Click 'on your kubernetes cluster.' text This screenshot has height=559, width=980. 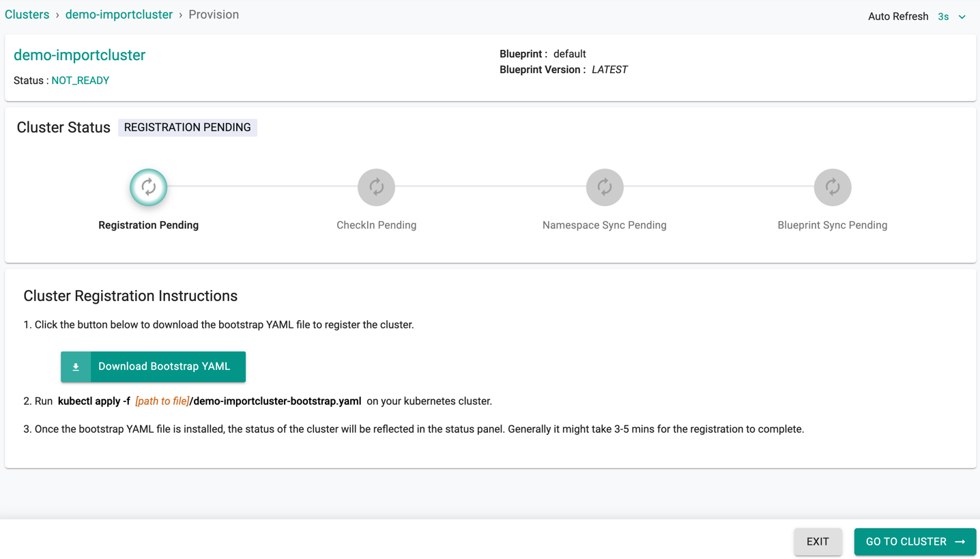pyautogui.click(x=429, y=401)
